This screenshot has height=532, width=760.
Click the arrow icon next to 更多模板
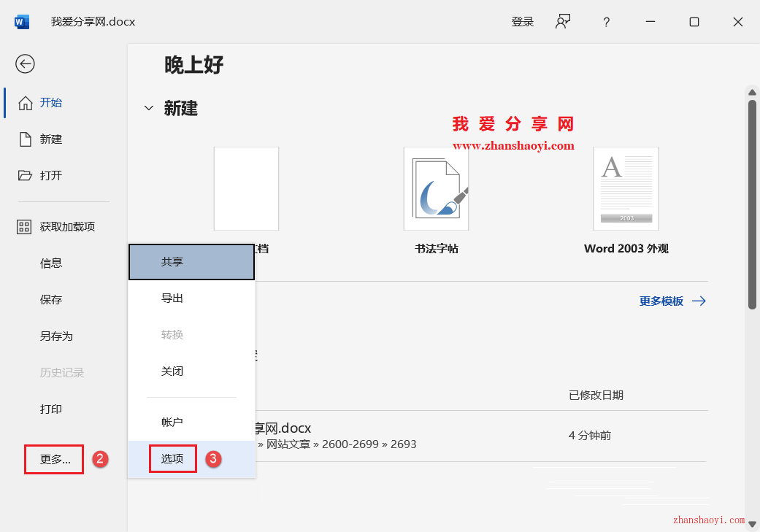(x=699, y=301)
